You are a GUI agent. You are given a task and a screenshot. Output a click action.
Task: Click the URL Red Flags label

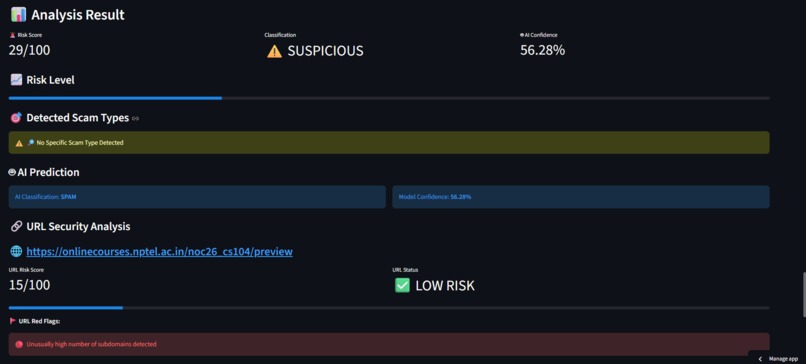39,321
